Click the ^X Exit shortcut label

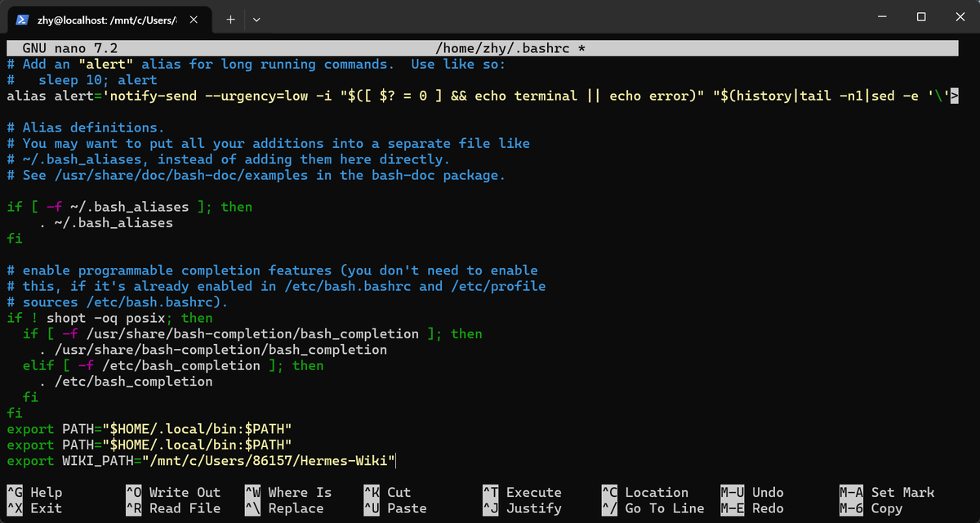34,508
